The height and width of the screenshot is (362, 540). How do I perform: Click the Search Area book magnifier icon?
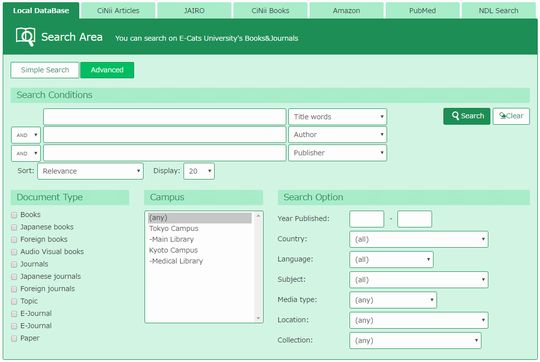coord(25,37)
